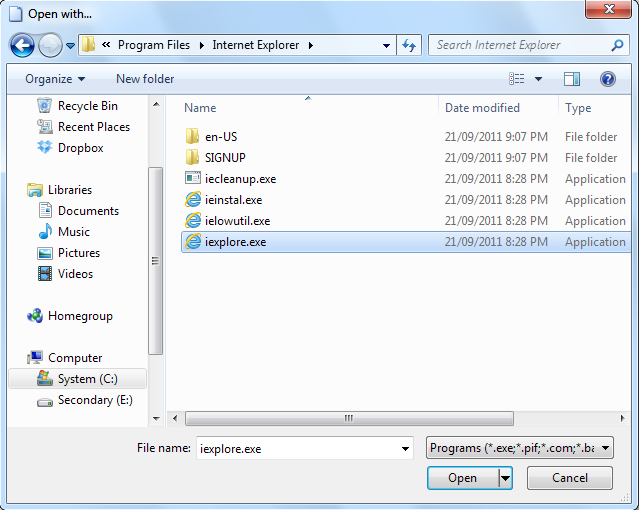Screen dimensions: 639x510
Task: Open the File name dropdown arrow
Action: [405, 449]
